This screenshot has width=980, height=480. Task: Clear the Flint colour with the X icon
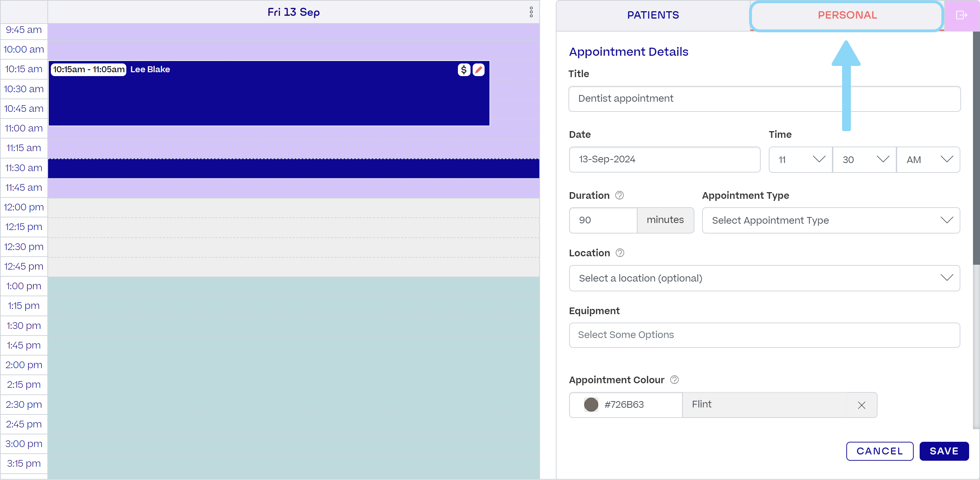coord(862,405)
